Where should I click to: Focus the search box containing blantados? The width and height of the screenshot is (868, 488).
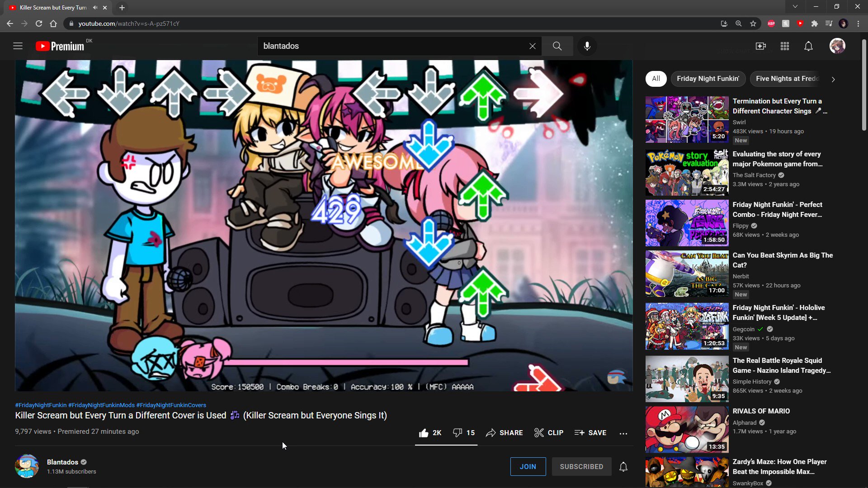coord(393,46)
